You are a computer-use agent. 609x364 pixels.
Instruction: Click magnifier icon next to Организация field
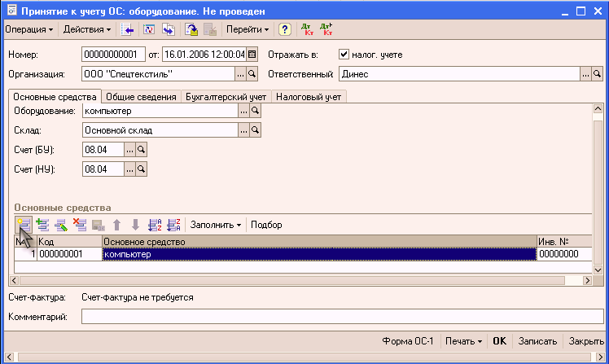pos(252,74)
